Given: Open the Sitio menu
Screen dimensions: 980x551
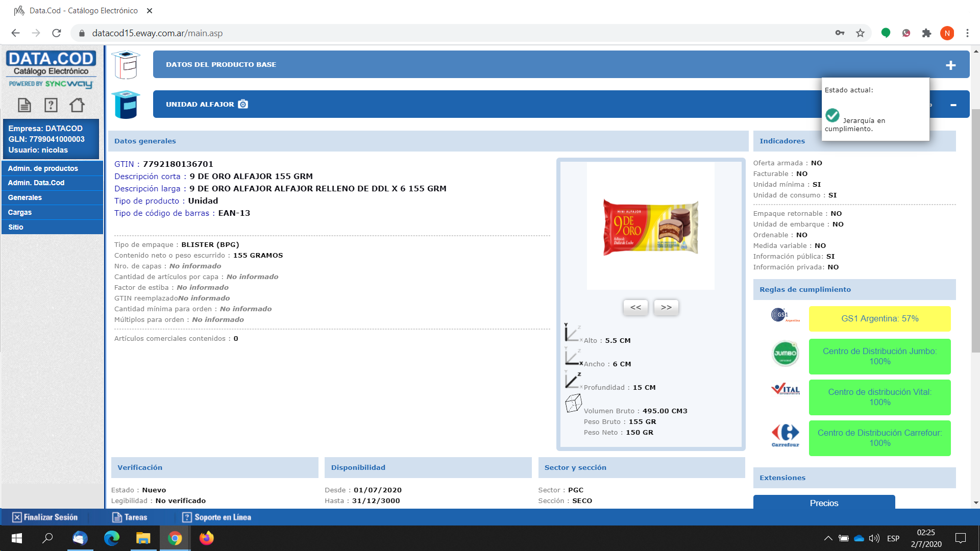Looking at the screenshot, I should pos(53,227).
